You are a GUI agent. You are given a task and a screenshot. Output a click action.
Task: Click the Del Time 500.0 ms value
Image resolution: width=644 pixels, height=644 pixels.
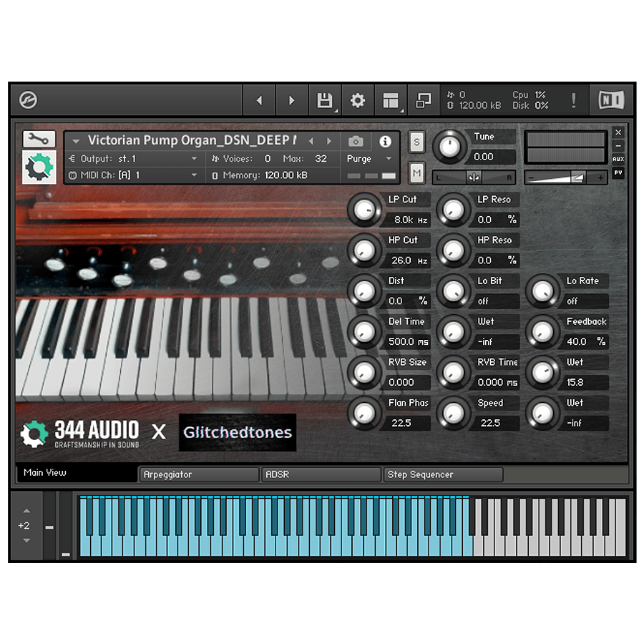[x=409, y=342]
